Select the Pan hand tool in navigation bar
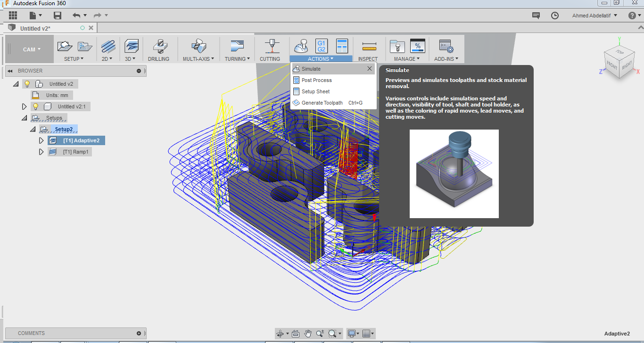Screen dimensions: 644x343 (308, 334)
